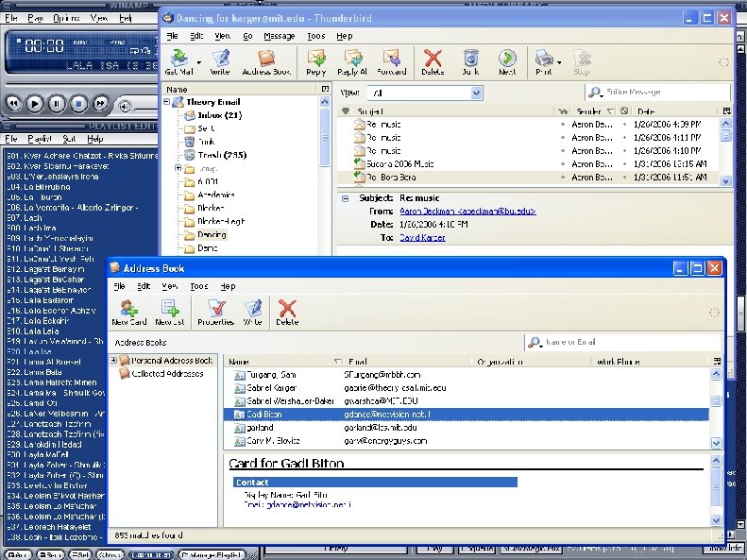
Task: Open Thunderbird Message menu
Action: coord(280,36)
